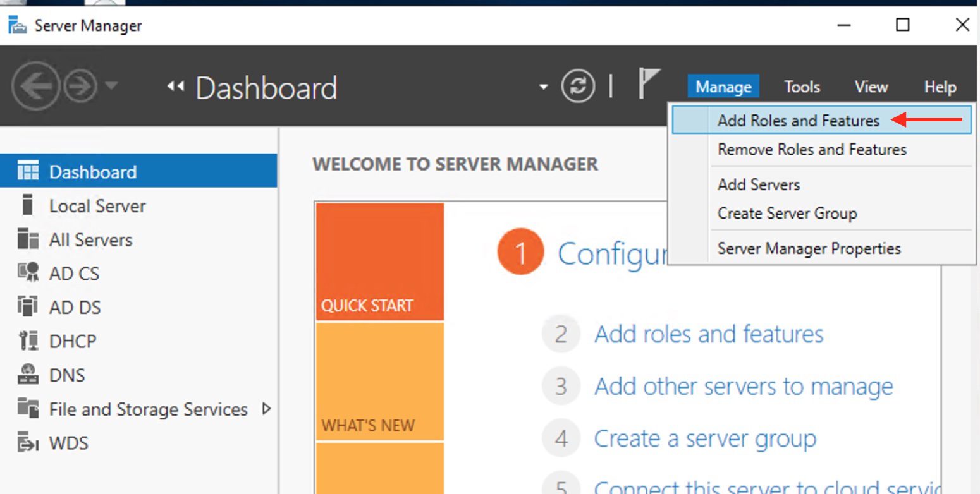Click Add roles and features link
Viewport: 980px width, 494px height.
click(x=709, y=334)
